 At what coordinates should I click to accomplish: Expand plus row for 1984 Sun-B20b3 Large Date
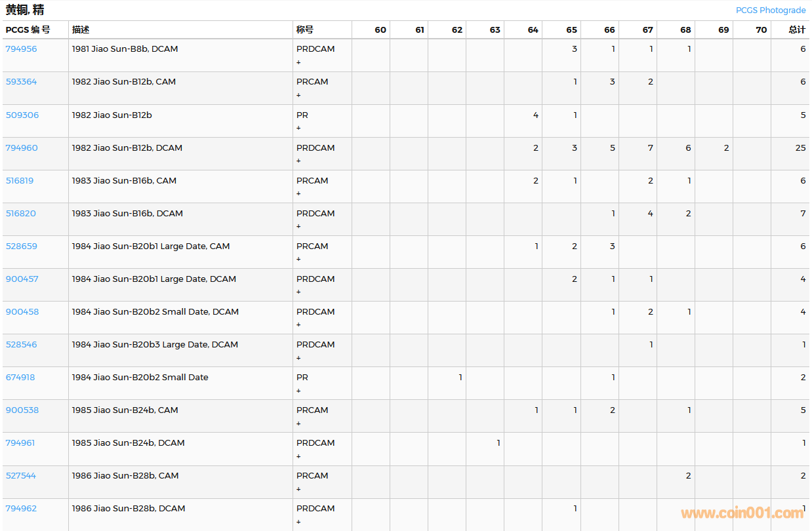click(298, 358)
